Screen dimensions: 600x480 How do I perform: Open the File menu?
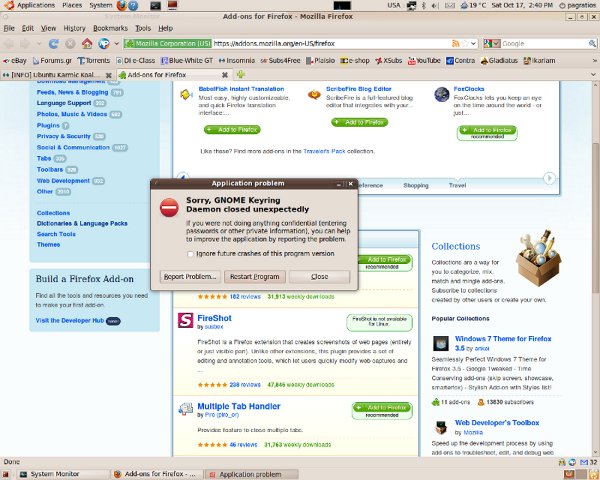(x=9, y=28)
